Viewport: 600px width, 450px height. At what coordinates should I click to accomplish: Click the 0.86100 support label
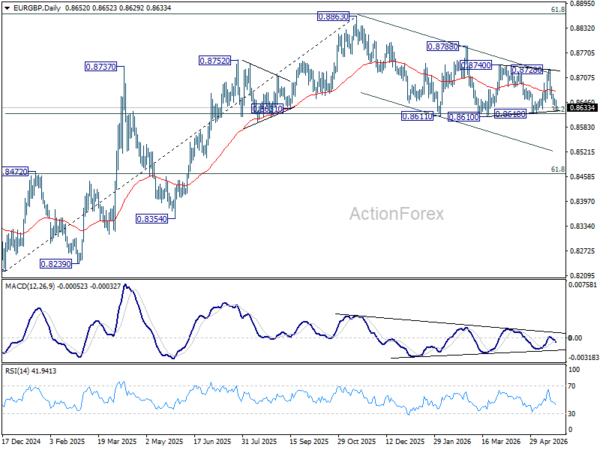463,117
